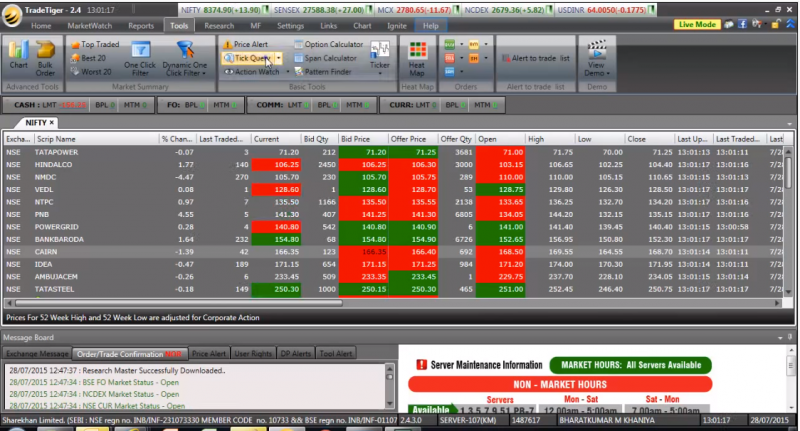Image resolution: width=800 pixels, height=431 pixels.
Task: Click the Tick Query button
Action: coord(248,58)
